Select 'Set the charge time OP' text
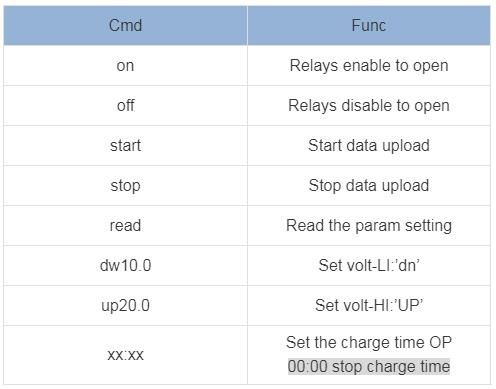 coord(369,342)
